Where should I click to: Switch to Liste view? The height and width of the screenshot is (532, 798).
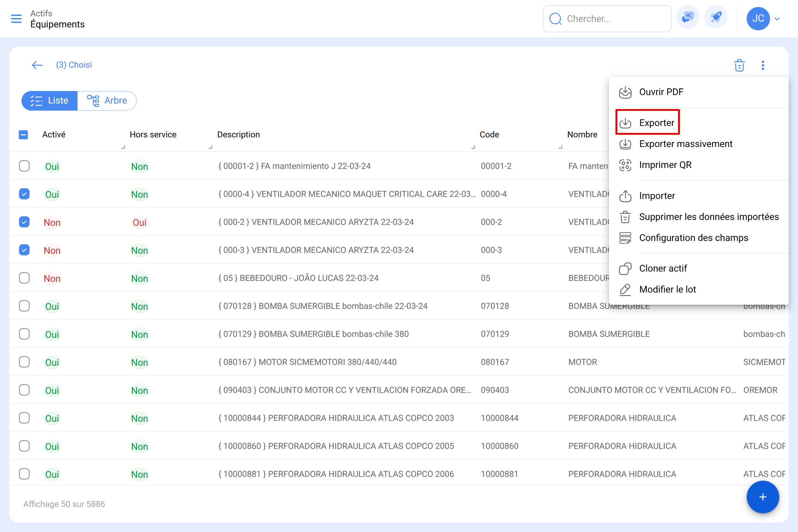(x=50, y=100)
